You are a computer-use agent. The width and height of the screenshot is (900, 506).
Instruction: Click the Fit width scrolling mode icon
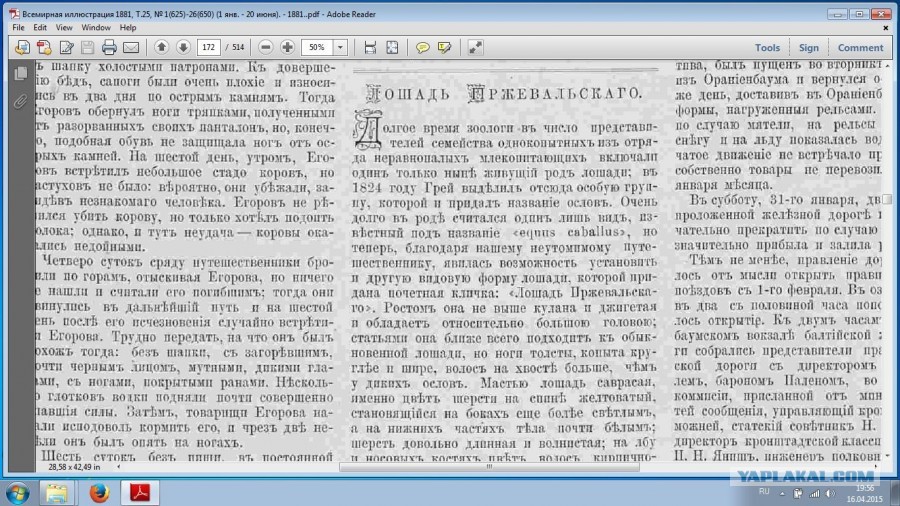370,48
